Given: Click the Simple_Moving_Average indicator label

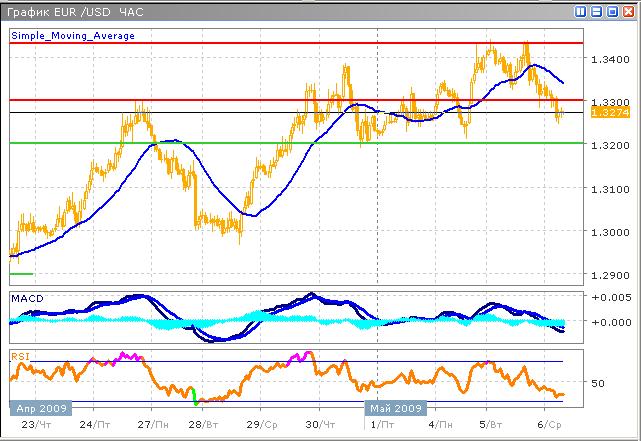Looking at the screenshot, I should (x=73, y=35).
